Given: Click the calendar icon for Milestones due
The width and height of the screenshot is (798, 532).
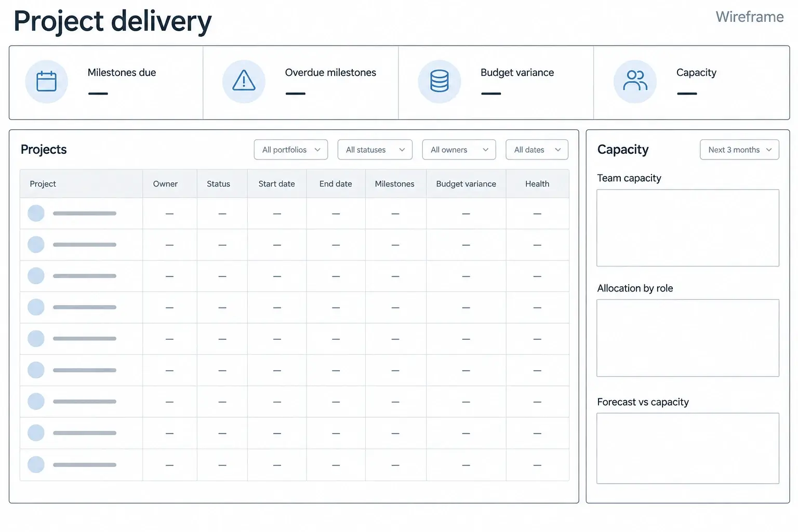Looking at the screenshot, I should 46,82.
